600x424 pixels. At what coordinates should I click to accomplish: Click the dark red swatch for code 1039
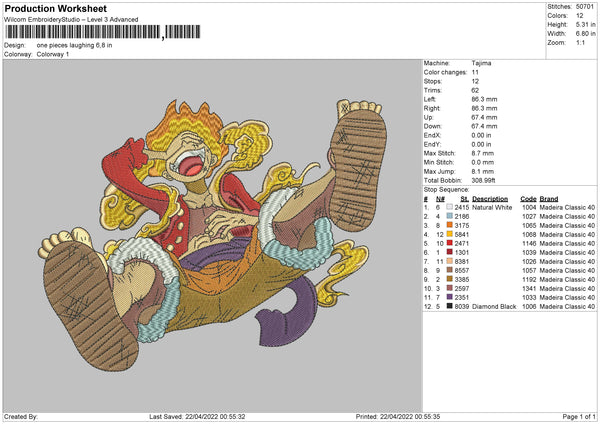tap(449, 252)
